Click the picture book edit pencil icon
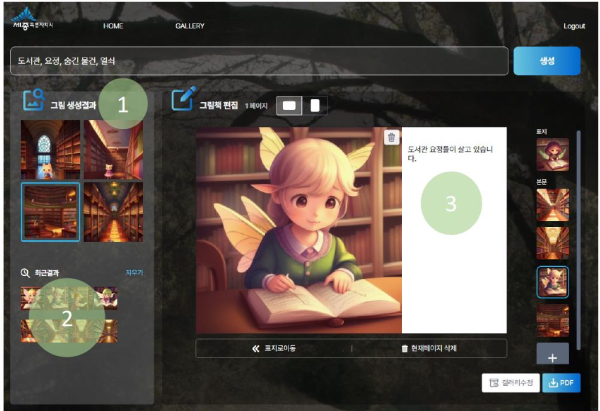The image size is (600, 411). (183, 100)
